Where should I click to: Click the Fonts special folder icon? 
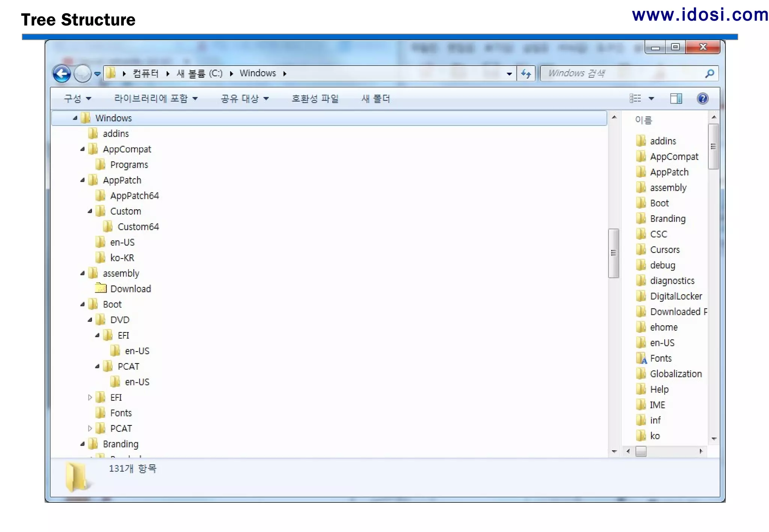(641, 358)
